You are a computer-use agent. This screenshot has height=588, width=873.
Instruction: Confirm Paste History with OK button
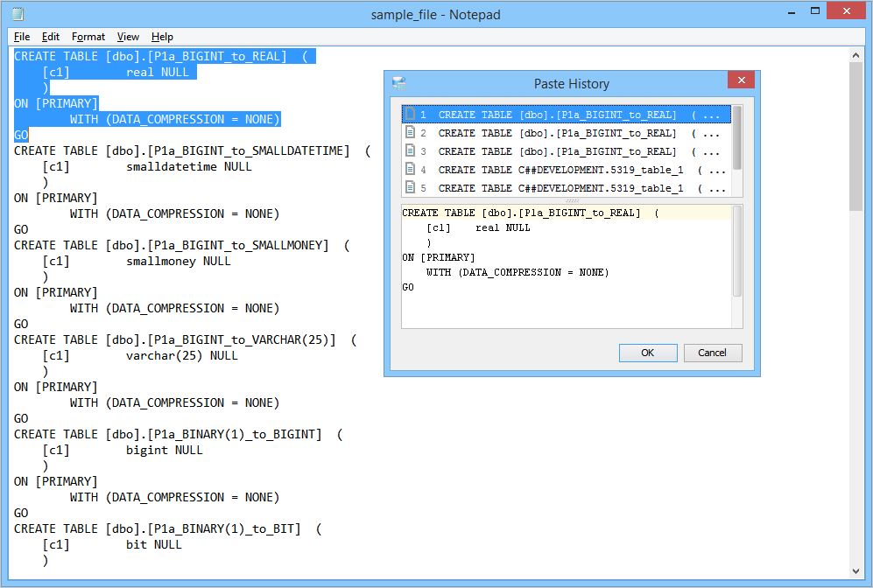(648, 353)
